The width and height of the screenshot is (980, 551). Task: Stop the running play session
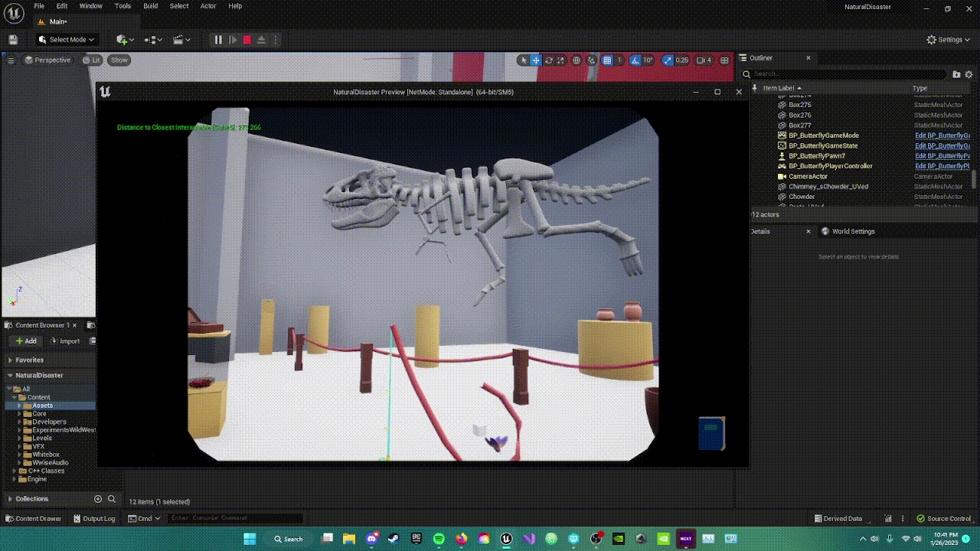tap(247, 40)
